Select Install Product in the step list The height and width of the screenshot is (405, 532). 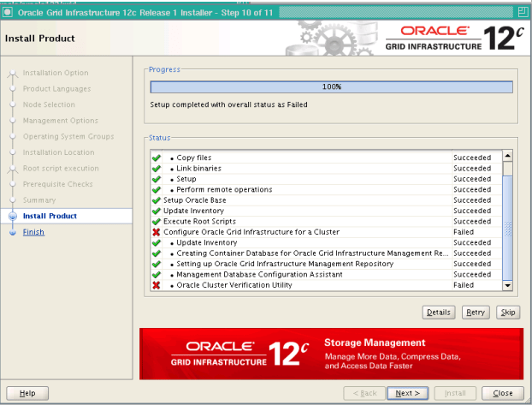point(50,216)
